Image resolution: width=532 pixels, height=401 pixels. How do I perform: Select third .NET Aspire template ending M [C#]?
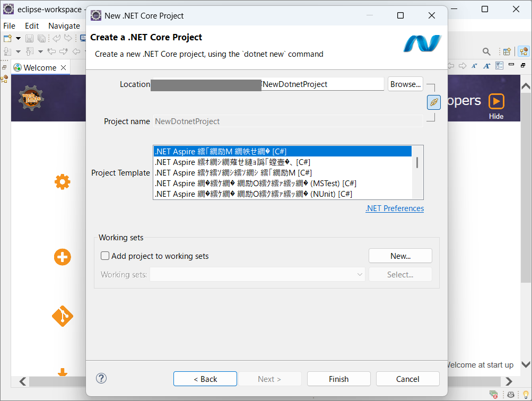coord(283,173)
